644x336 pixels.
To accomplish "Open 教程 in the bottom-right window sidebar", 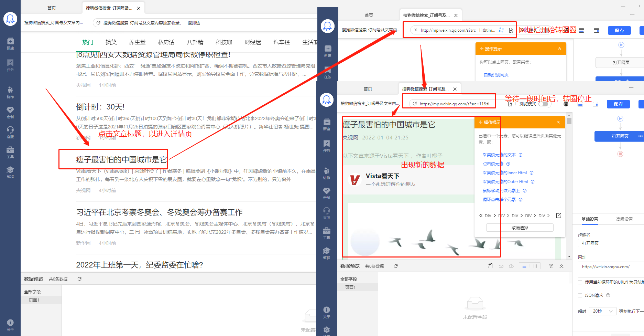I will click(x=327, y=253).
